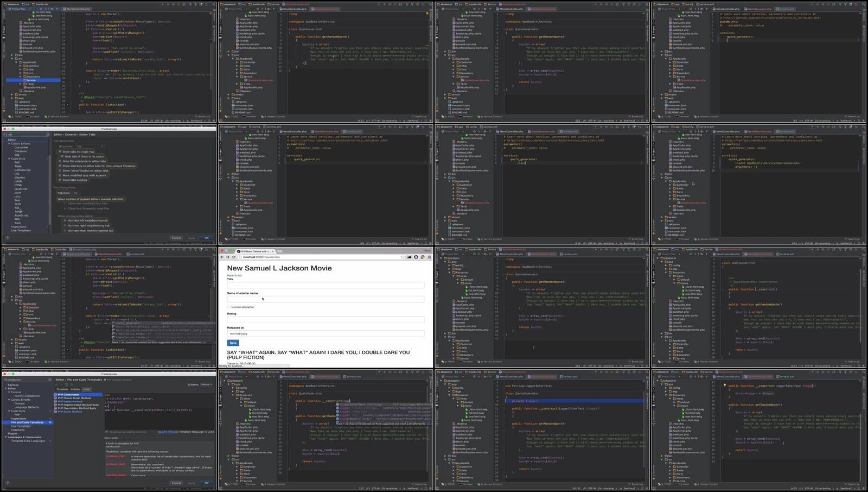868x492 pixels.
Task: Collapse the Languages & Frameworks tree node
Action: click(x=6, y=437)
